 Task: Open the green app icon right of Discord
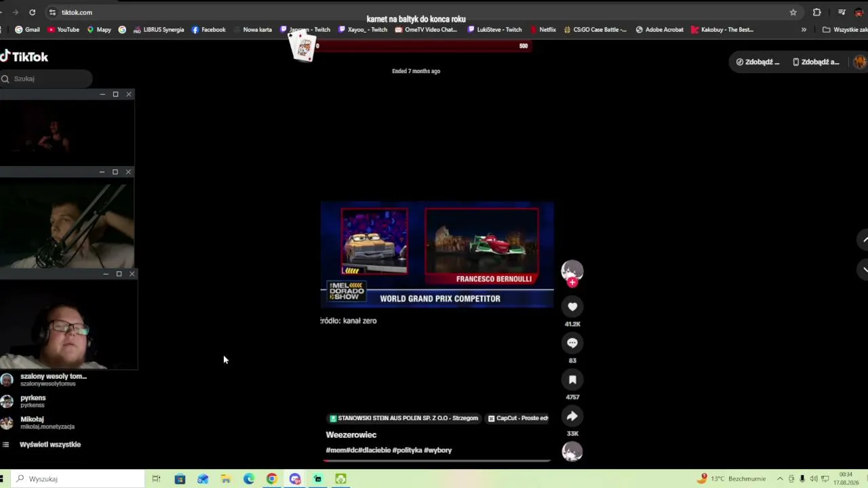[317, 479]
